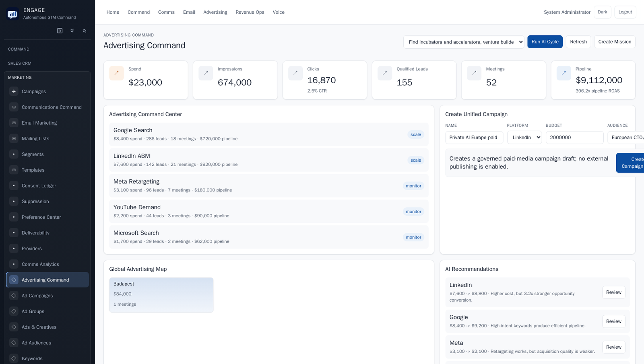Image resolution: width=644 pixels, height=364 pixels.
Task: Click the YouTube Demand monitor badge
Action: [413, 212]
